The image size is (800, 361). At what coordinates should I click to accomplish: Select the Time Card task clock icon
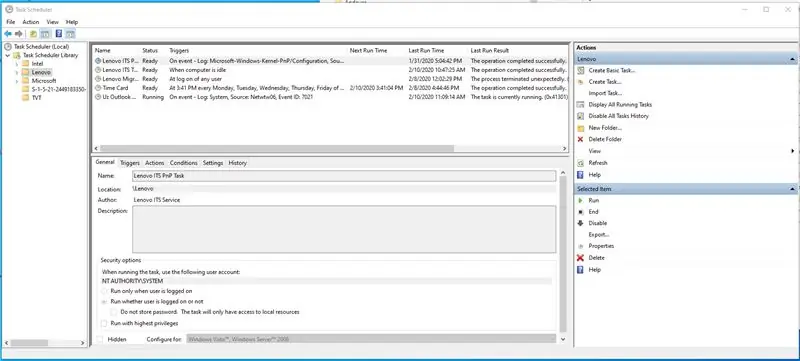tap(98, 88)
